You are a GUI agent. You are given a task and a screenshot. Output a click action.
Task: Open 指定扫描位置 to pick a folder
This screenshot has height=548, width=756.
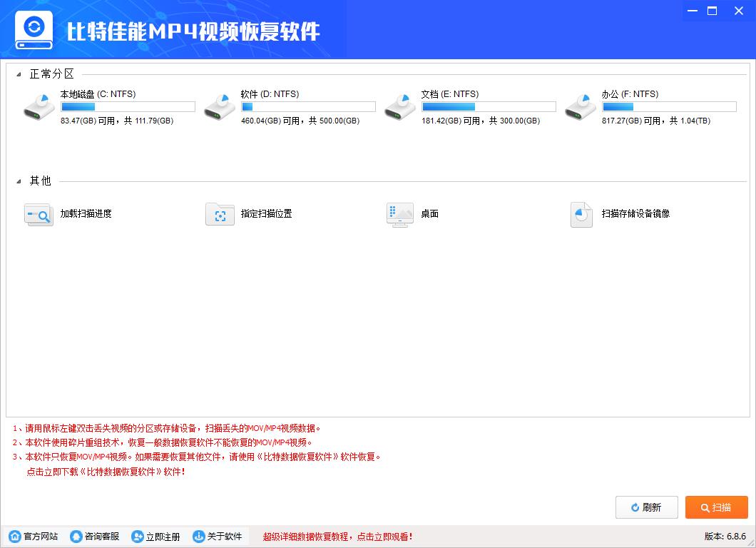[220, 214]
